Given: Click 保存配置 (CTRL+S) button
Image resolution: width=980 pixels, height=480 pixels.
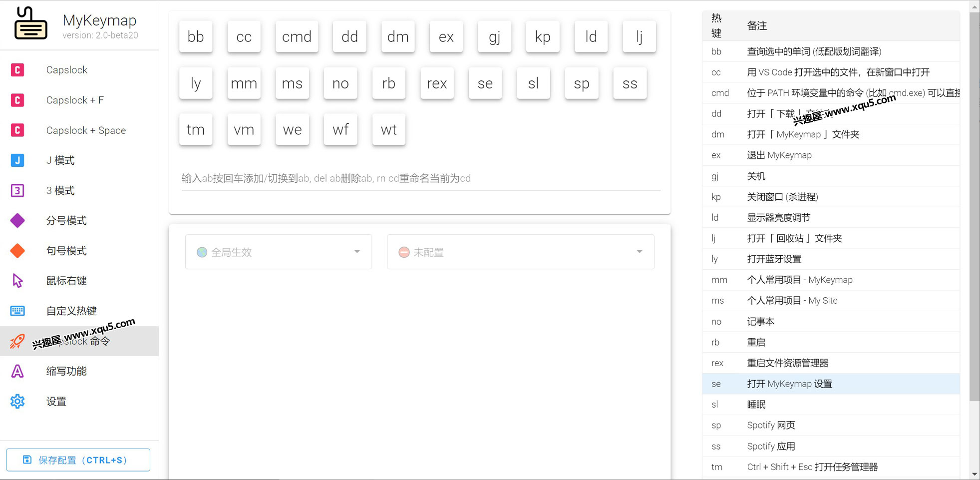Looking at the screenshot, I should click(x=78, y=460).
